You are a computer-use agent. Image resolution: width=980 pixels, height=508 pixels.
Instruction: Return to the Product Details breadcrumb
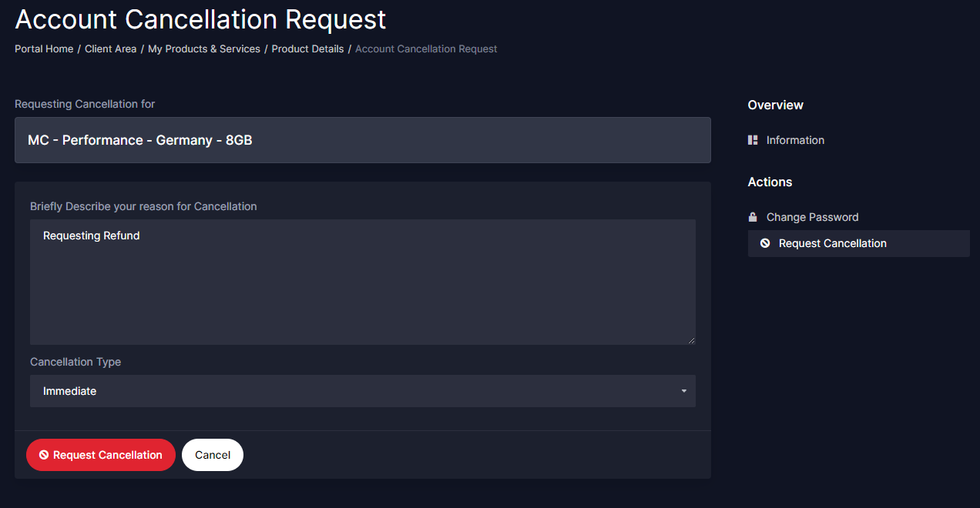click(307, 49)
